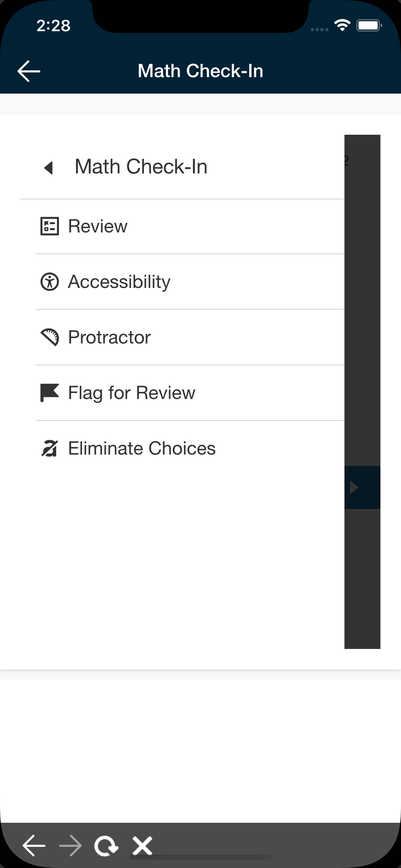
Task: Select the Protractor menu entry
Action: click(x=110, y=337)
